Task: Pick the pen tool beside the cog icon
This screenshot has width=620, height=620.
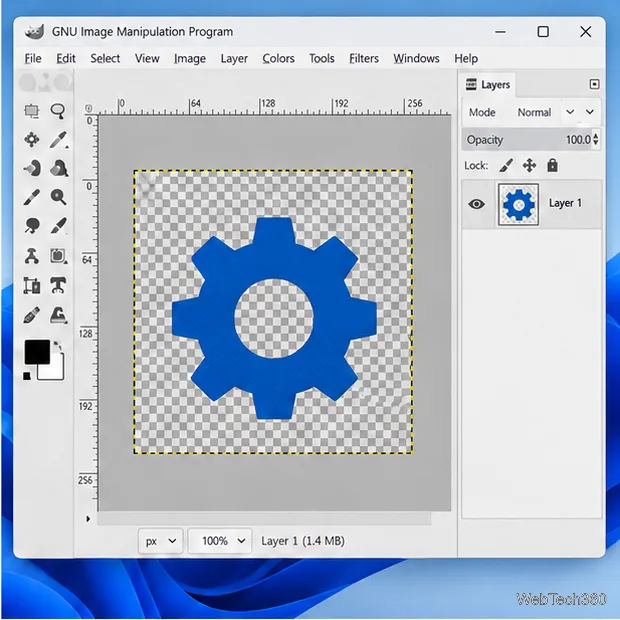Action: pyautogui.click(x=59, y=140)
